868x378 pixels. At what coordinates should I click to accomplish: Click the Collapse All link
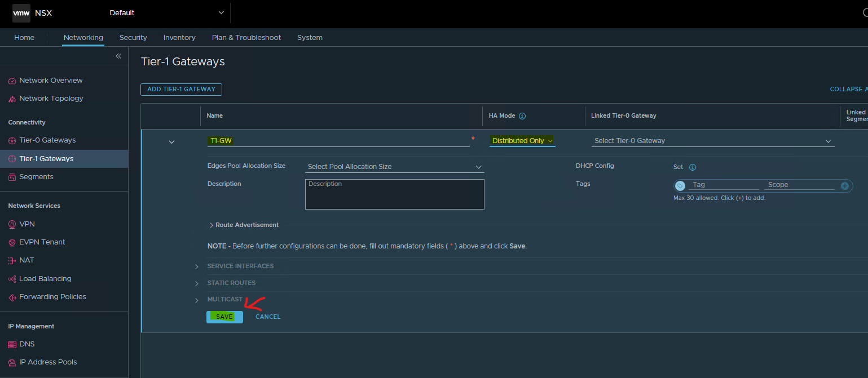tap(849, 89)
